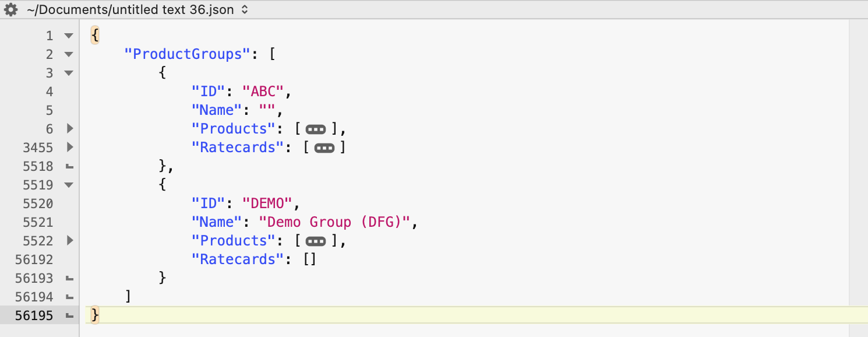Click the fold end marker on line 56194

[x=69, y=297]
